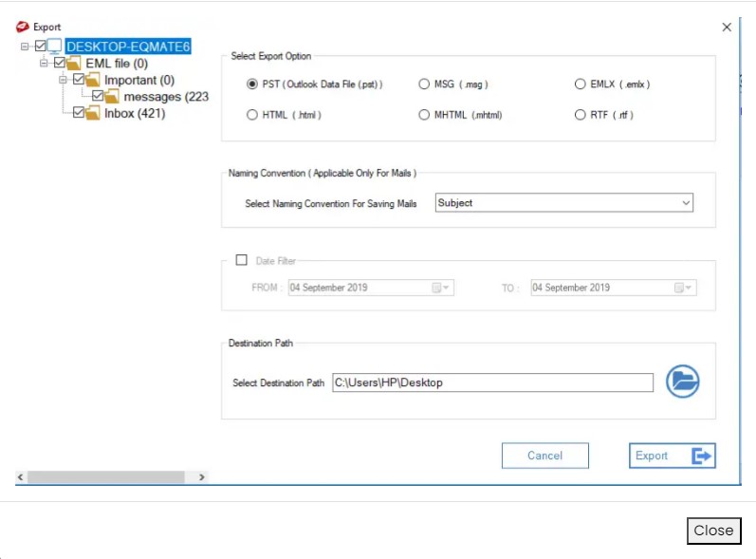This screenshot has height=559, width=756.
Task: Uncheck the Important folder checkbox
Action: pos(78,79)
